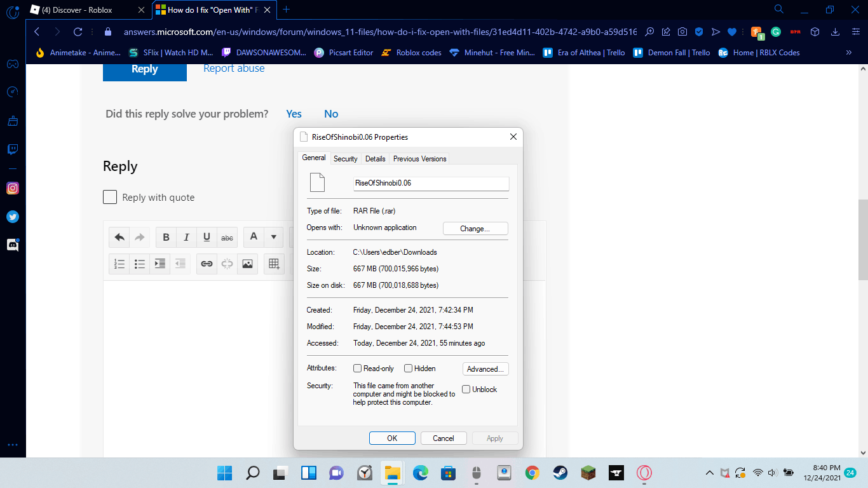Insert a table in the reply editor
This screenshot has height=488, width=868.
pyautogui.click(x=274, y=264)
